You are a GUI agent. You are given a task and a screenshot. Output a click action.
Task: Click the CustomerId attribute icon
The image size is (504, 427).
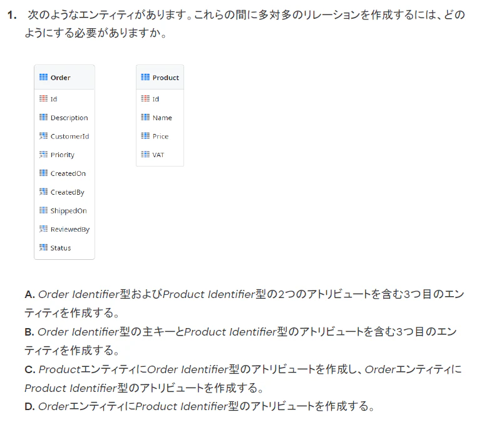[x=43, y=136]
